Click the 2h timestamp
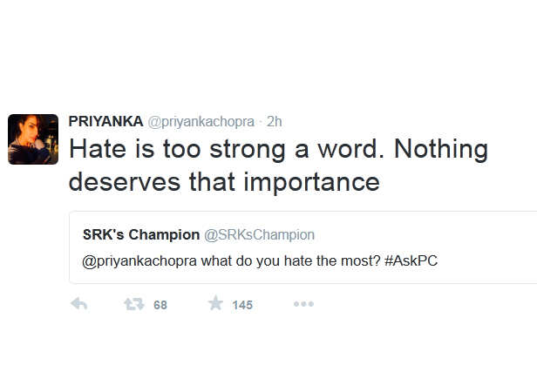Viewport: 537px width, 392px height. click(274, 122)
